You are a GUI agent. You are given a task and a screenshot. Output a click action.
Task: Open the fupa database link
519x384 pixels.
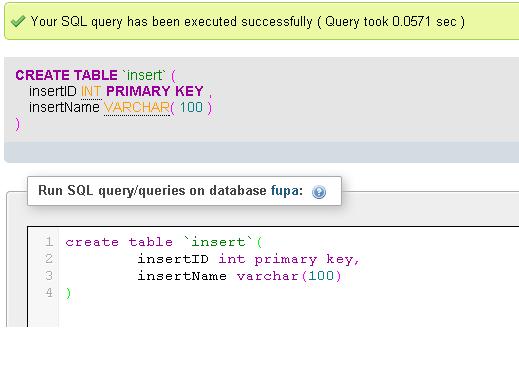pyautogui.click(x=284, y=191)
